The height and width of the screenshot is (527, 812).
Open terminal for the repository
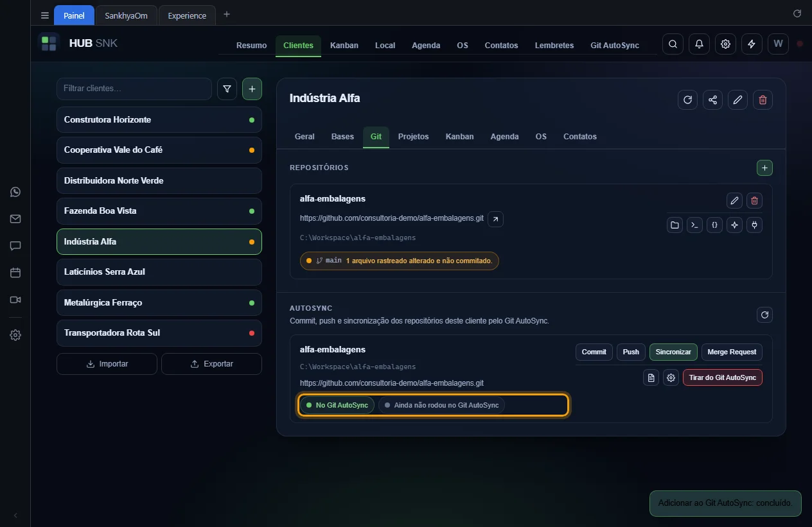point(694,225)
